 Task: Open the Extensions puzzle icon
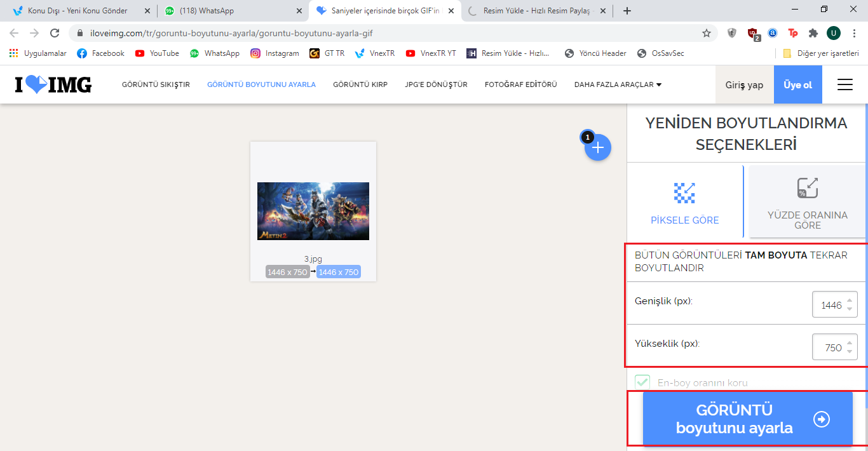[x=813, y=33]
